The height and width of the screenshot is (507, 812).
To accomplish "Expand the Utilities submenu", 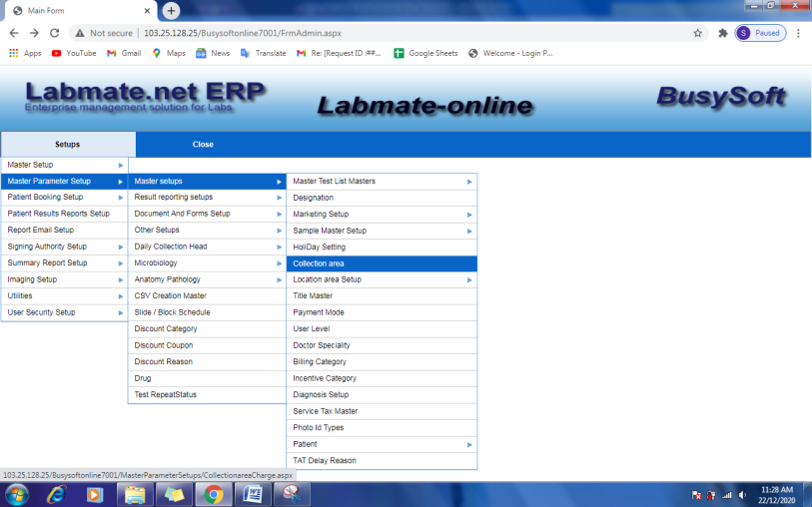I will click(x=64, y=296).
